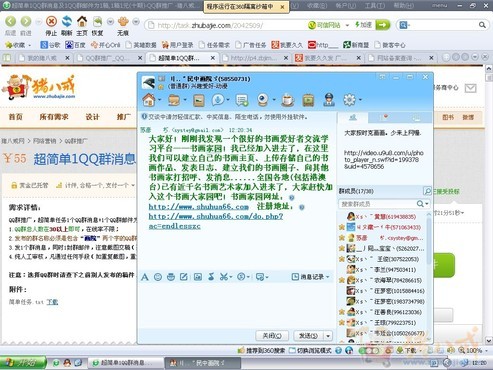
Task: Open 首页 in zhubajie navigation bar
Action: (15, 117)
